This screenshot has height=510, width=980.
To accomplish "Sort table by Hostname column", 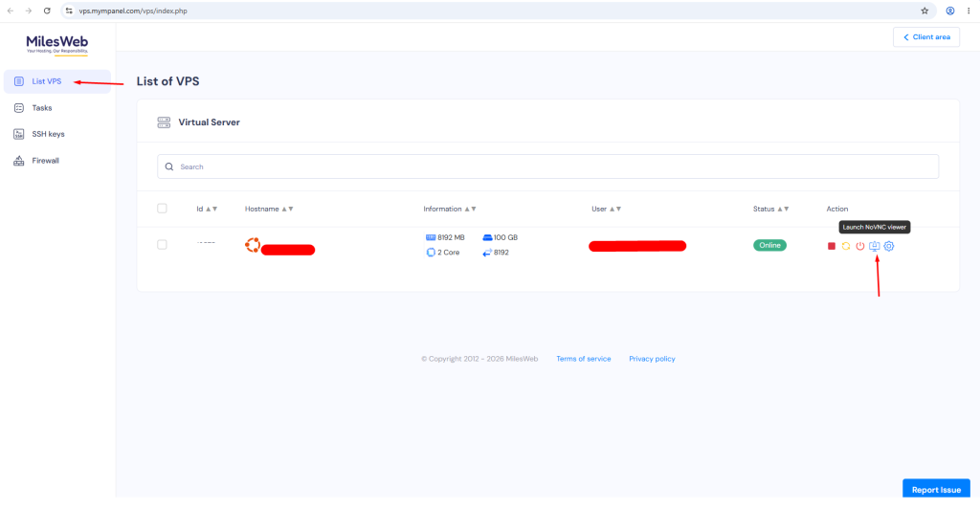I will pyautogui.click(x=269, y=209).
